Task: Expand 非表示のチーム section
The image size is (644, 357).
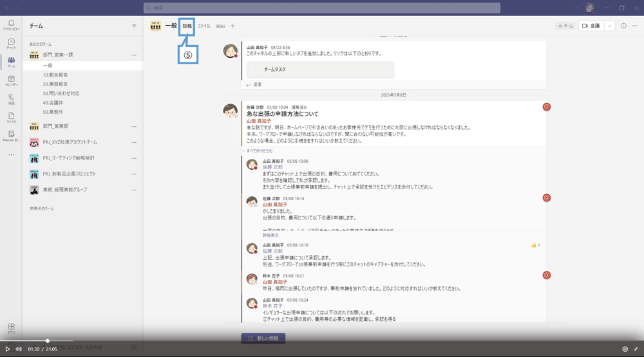Action: [41, 208]
